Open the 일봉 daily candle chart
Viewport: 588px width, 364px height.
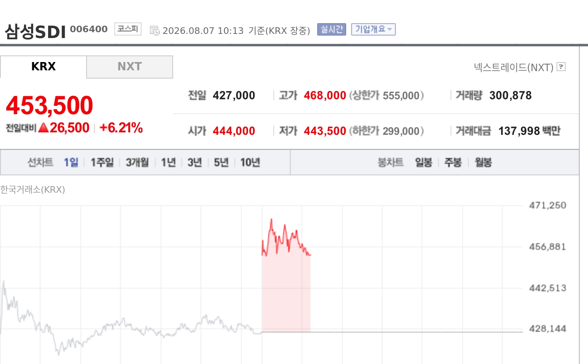pyautogui.click(x=424, y=163)
